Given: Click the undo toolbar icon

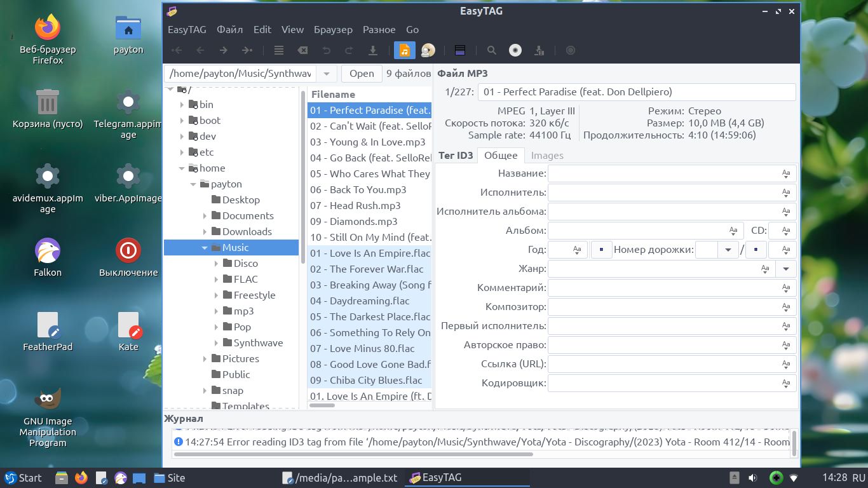Looking at the screenshot, I should pyautogui.click(x=326, y=50).
